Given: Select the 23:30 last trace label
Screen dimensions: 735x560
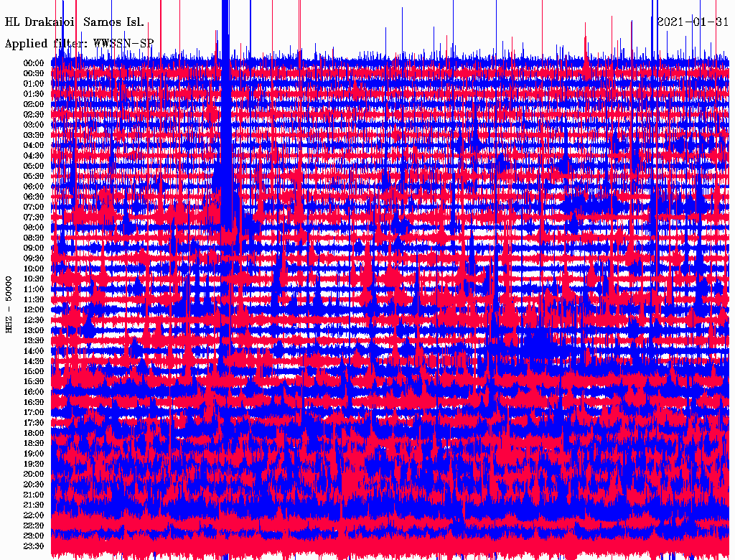Looking at the screenshot, I should (x=34, y=546).
